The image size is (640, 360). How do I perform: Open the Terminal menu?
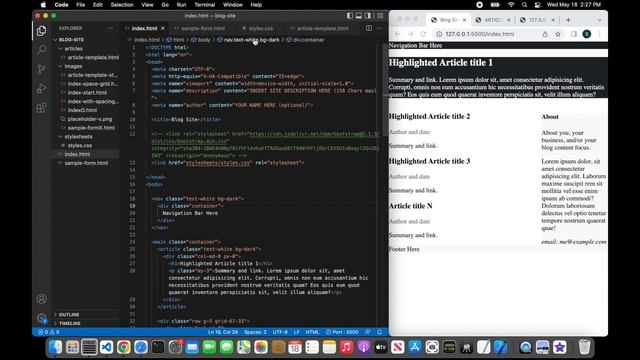204,5
